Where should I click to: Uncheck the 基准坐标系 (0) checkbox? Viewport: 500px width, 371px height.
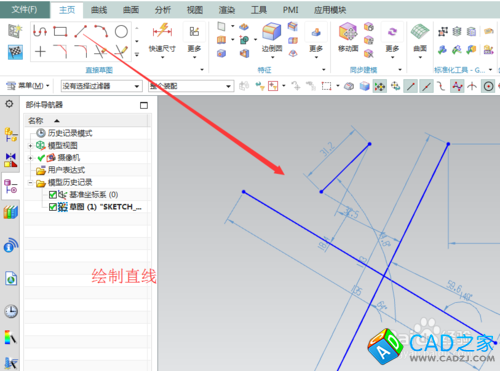pyautogui.click(x=52, y=195)
